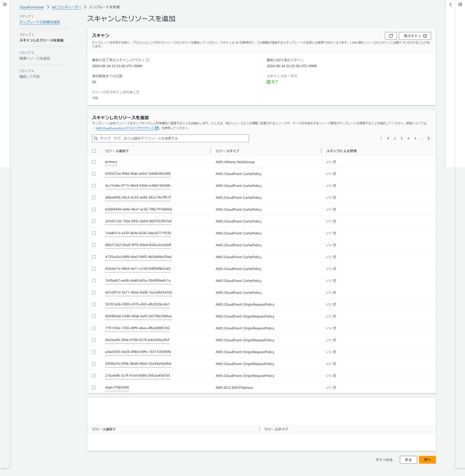Click the primary resource identifier
465x476 pixels.
tap(111, 162)
